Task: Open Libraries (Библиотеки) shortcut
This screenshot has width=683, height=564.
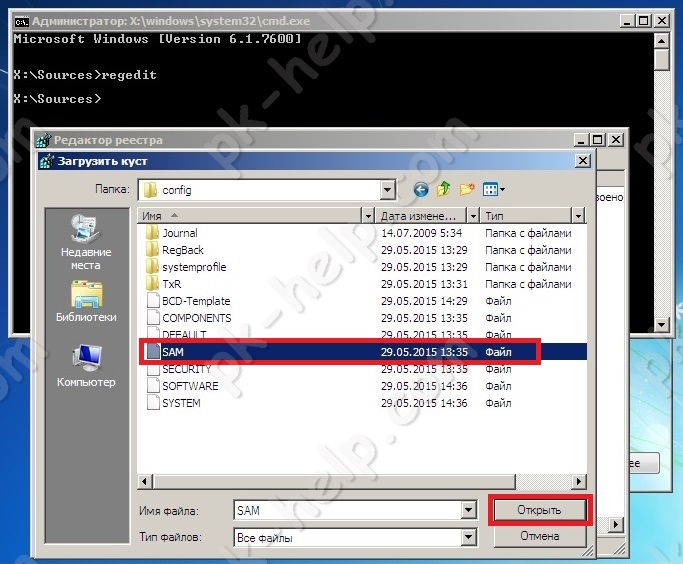Action: pyautogui.click(x=86, y=301)
